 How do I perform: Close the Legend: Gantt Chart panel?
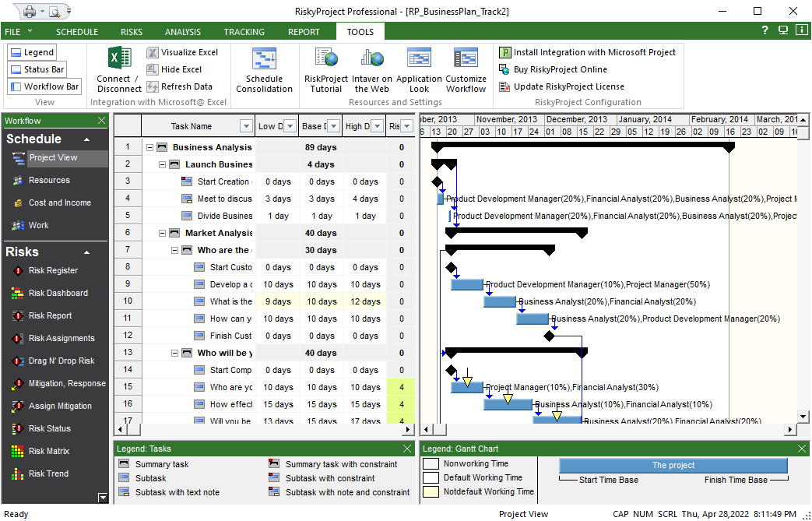(802, 449)
